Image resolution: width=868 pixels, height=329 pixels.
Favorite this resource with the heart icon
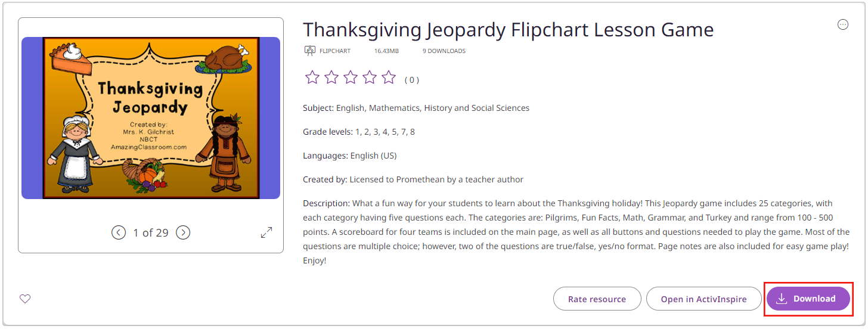(25, 299)
